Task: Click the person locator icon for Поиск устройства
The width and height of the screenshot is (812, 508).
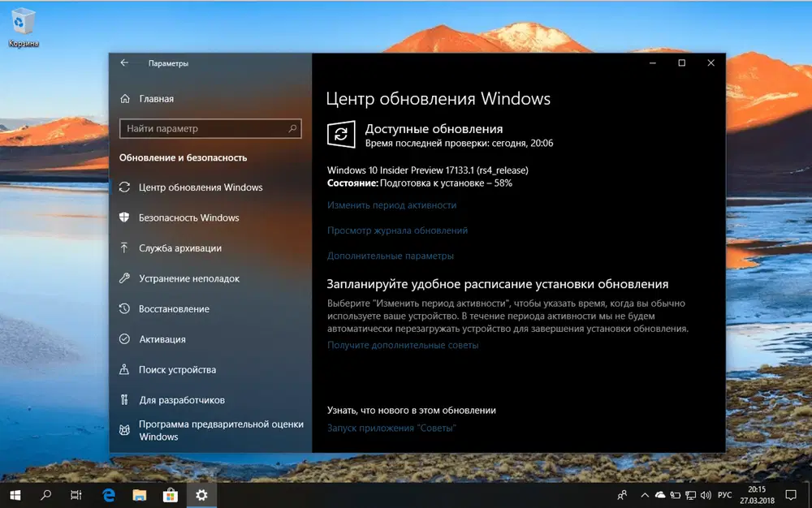Action: pyautogui.click(x=124, y=369)
